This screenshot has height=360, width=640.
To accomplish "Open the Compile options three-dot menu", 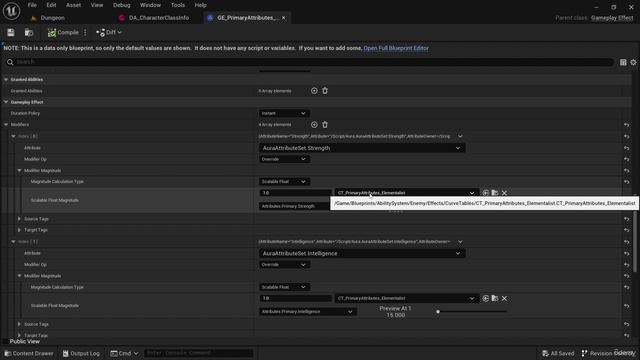I will point(85,32).
